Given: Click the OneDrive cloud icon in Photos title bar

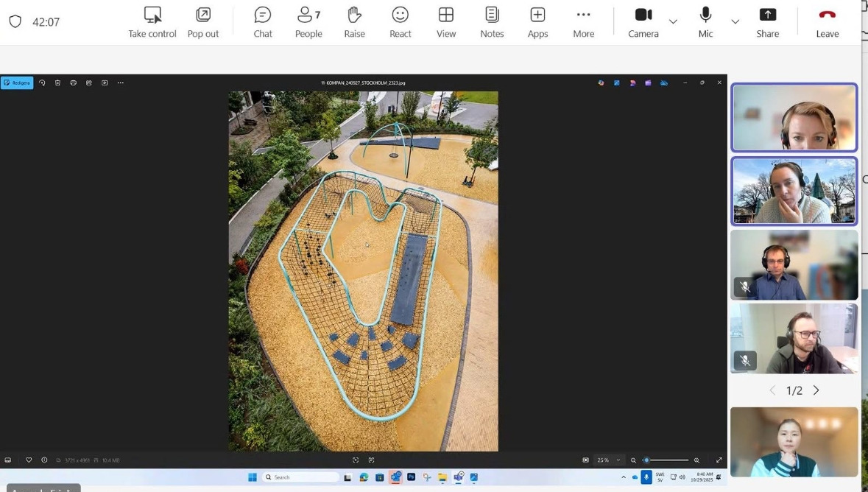Looking at the screenshot, I should click(664, 82).
